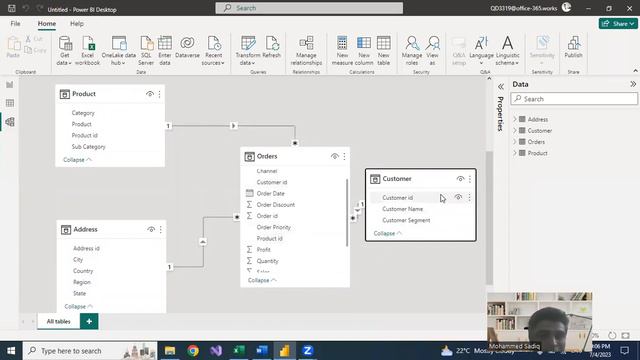Connect to SQL Server
Image resolution: width=640 pixels, height=360 pixels.
pos(146,51)
